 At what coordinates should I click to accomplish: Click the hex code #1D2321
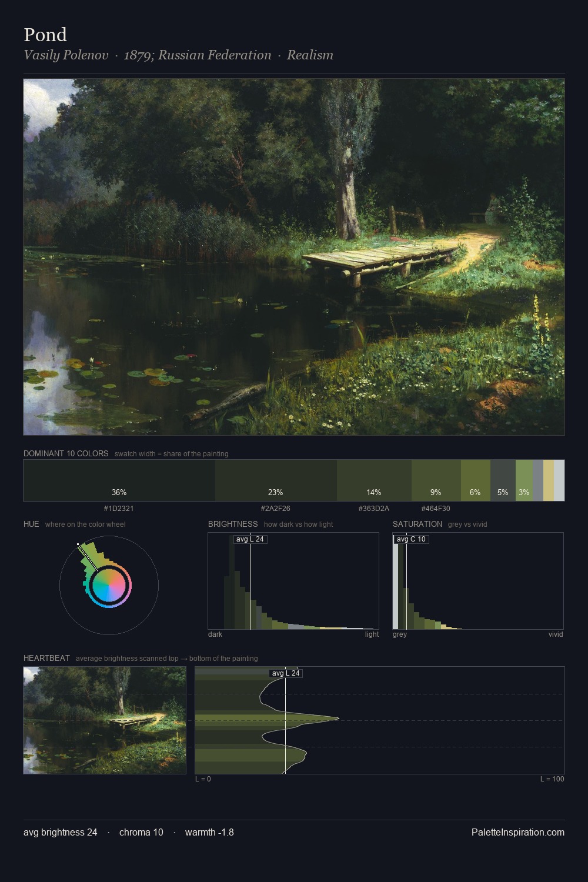tap(119, 509)
